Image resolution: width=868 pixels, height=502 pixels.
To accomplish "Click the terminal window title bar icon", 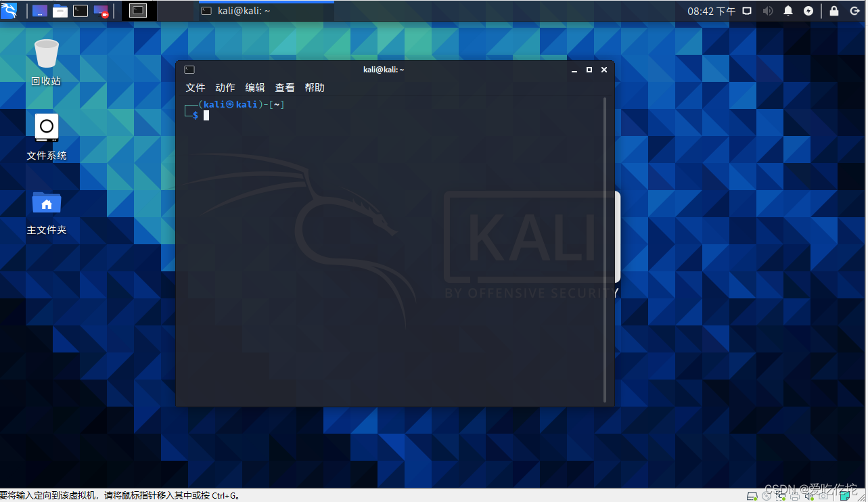I will 189,70.
